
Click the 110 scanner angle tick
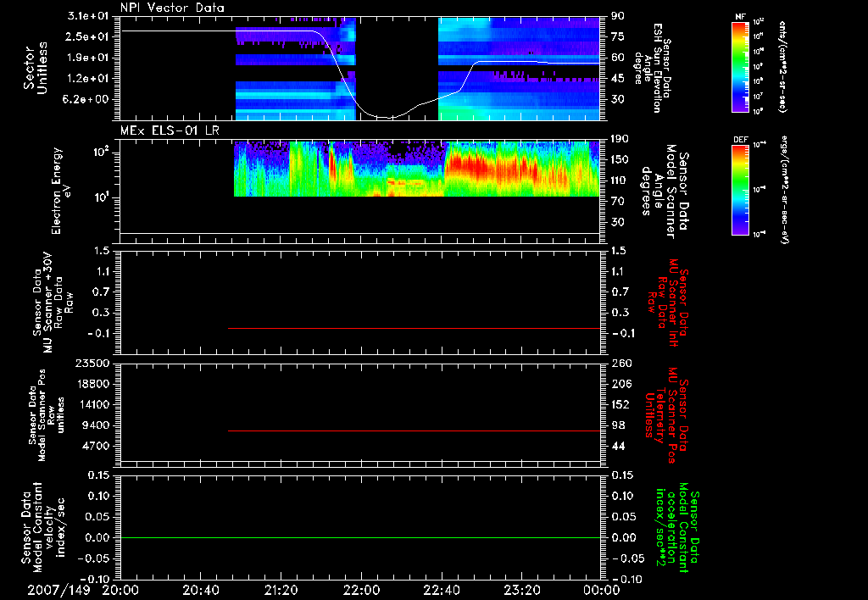pos(620,181)
